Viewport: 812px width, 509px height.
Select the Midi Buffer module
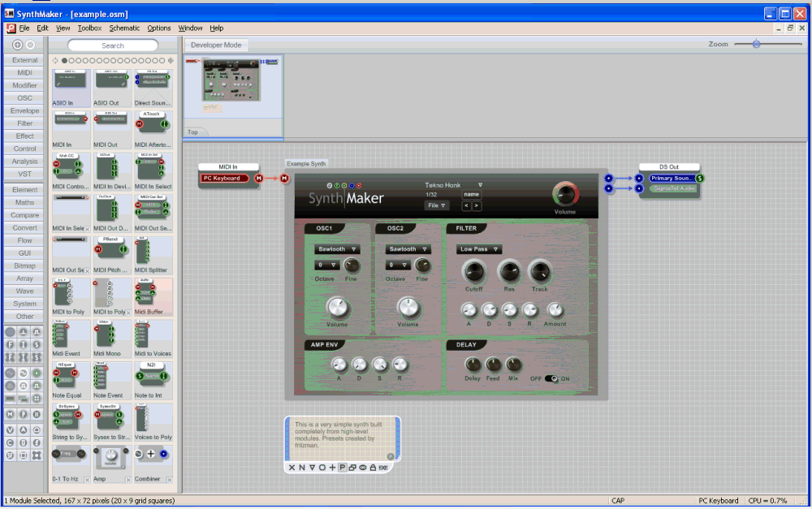point(153,296)
